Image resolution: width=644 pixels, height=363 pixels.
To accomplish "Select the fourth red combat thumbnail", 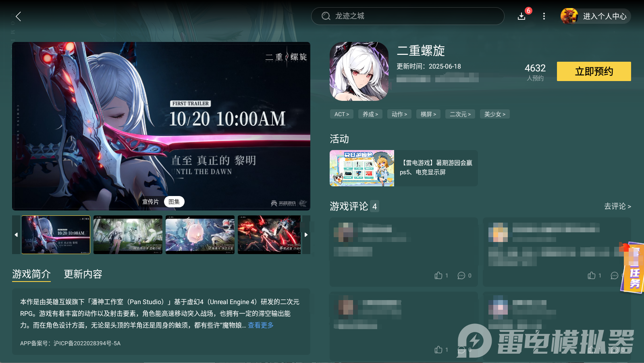I will point(269,235).
